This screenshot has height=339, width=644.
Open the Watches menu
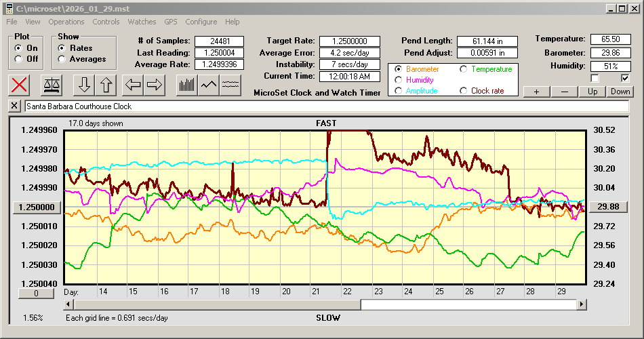[142, 22]
